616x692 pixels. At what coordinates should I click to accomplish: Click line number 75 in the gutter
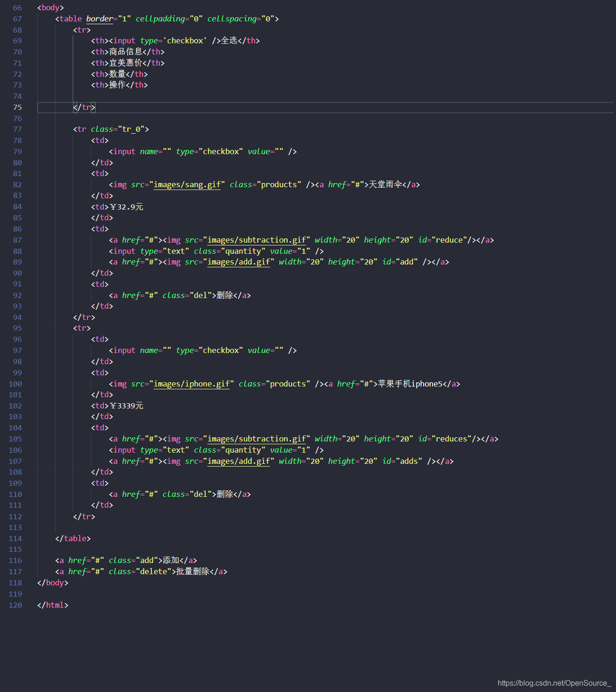coord(17,107)
